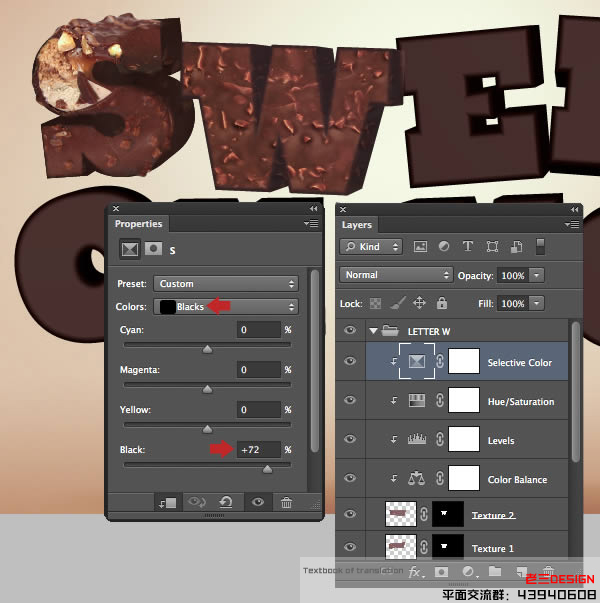The height and width of the screenshot is (603, 600).
Task: Click the reset adjustment defaults icon
Action: pyautogui.click(x=226, y=502)
